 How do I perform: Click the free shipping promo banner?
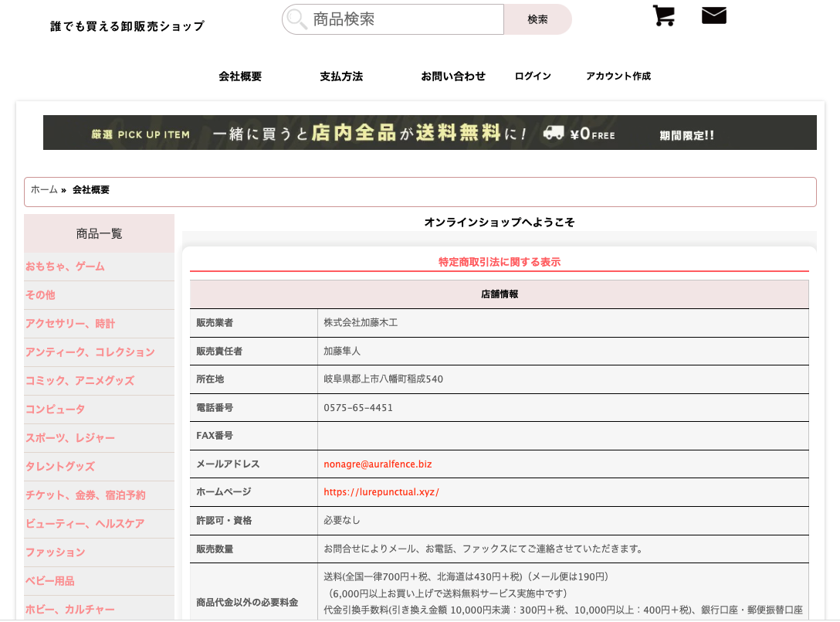pos(429,133)
